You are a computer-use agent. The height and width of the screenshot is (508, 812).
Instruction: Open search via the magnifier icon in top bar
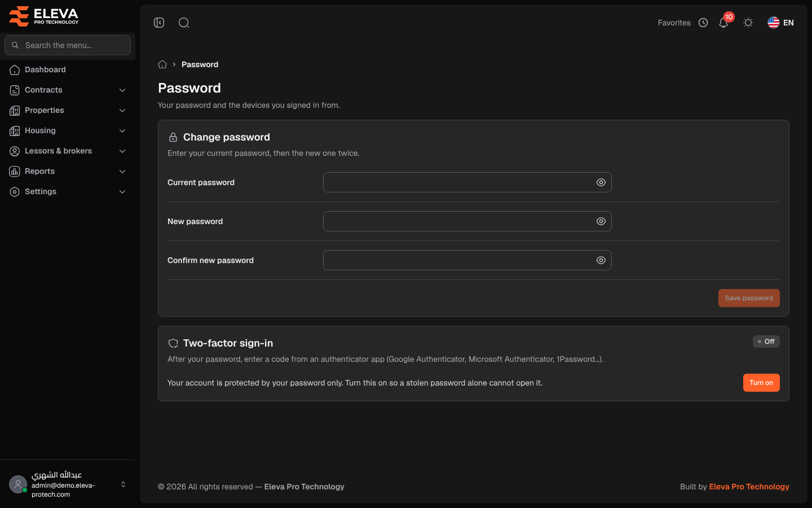tap(184, 23)
